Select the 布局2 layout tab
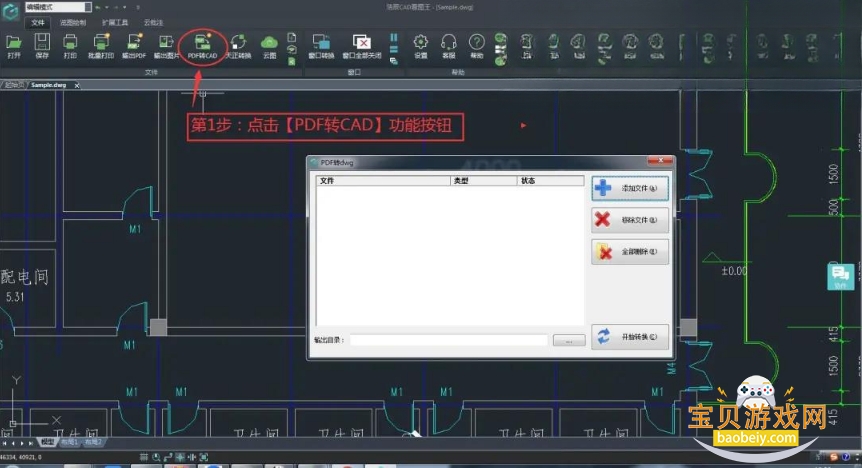Image resolution: width=862 pixels, height=468 pixels. [93, 442]
